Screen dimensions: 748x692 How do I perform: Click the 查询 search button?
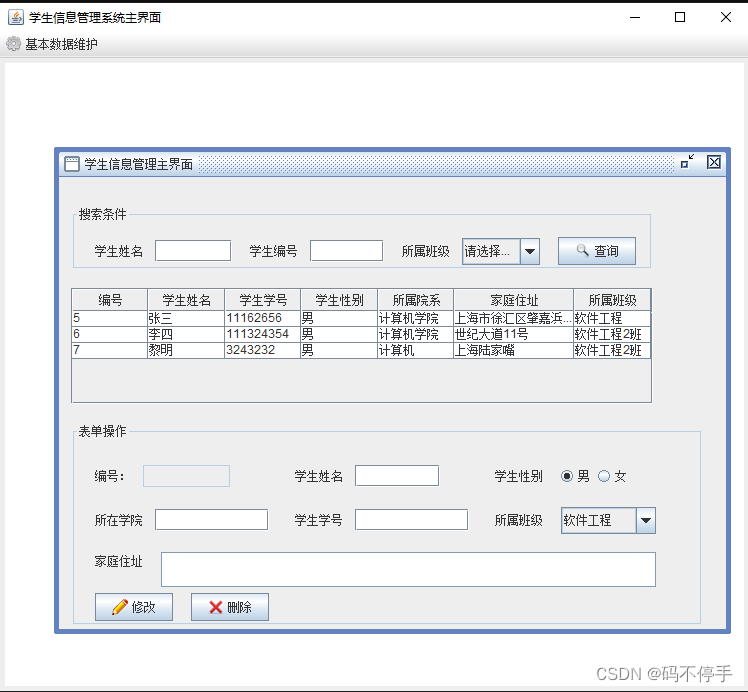597,251
